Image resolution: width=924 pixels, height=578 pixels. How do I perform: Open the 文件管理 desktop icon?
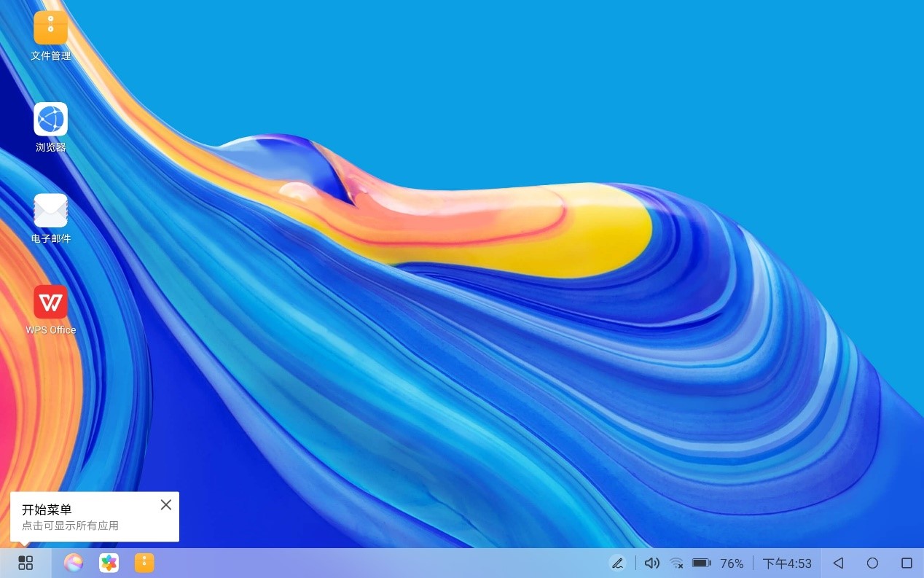[x=50, y=28]
